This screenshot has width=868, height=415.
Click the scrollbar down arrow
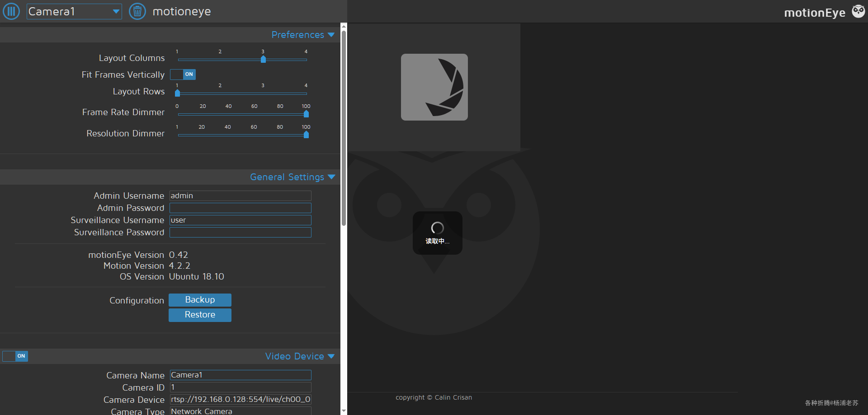coord(344,411)
